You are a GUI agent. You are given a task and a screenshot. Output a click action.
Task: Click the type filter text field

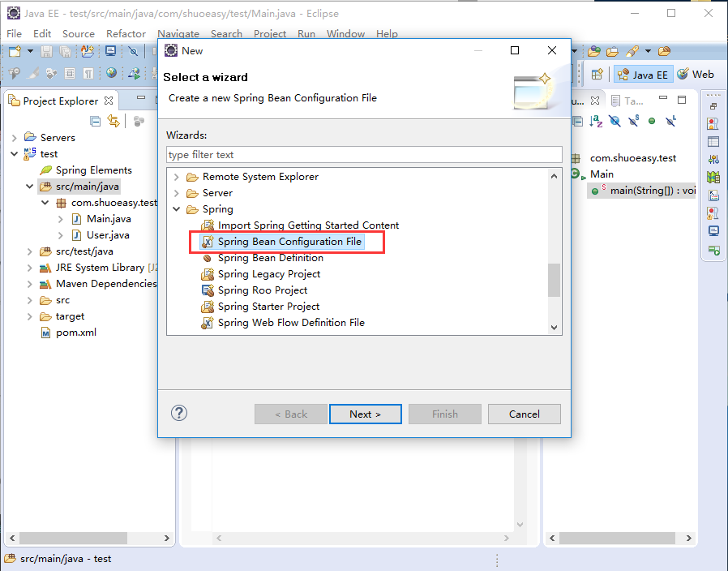(364, 155)
